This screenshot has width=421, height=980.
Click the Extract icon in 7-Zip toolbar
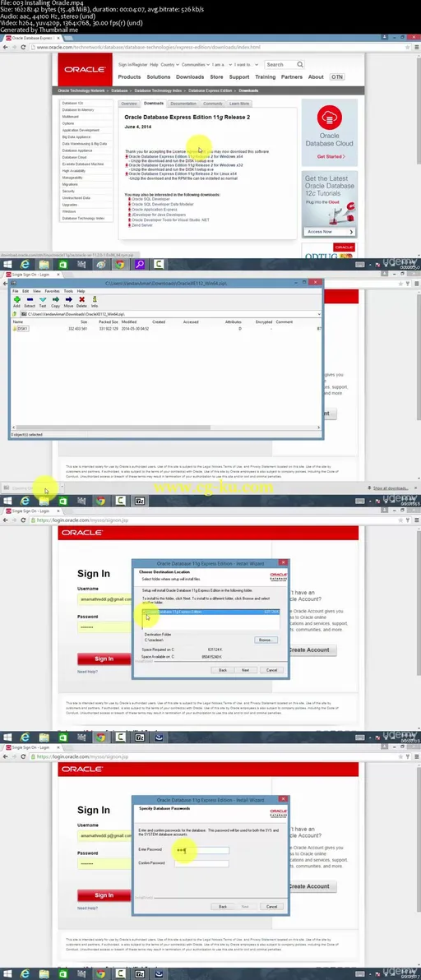[x=30, y=300]
